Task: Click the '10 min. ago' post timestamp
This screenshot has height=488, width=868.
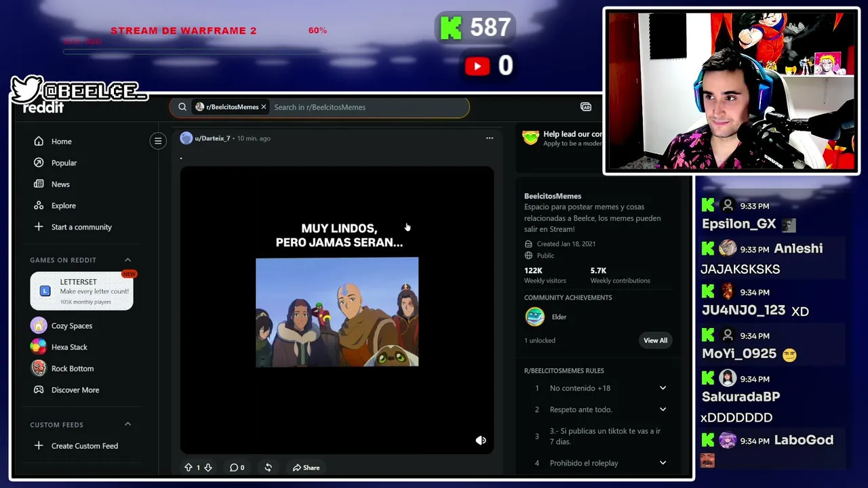Action: (x=254, y=138)
